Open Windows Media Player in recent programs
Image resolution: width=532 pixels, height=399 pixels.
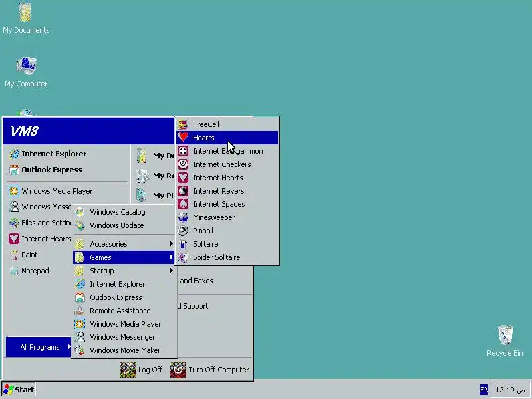[67, 191]
